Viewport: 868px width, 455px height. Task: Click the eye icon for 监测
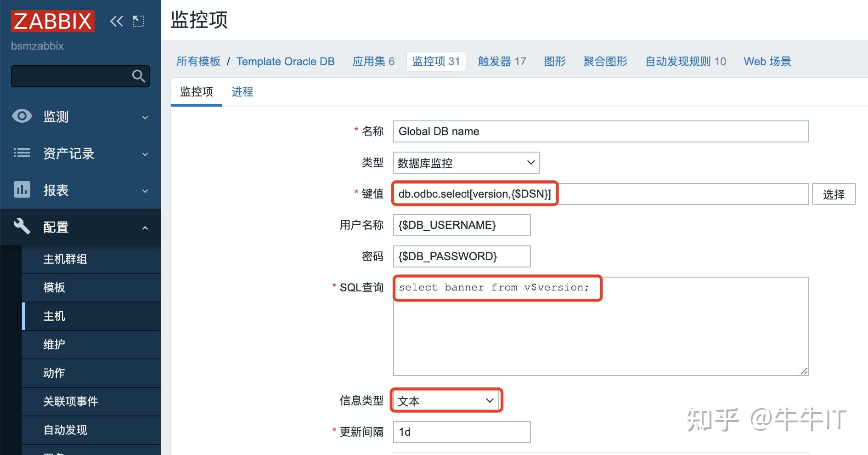coord(22,116)
